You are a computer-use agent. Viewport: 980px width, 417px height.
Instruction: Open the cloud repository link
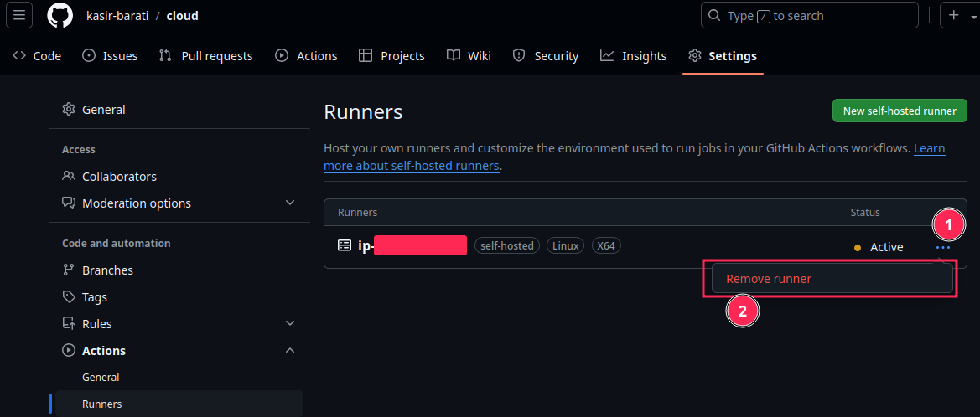pyautogui.click(x=183, y=16)
